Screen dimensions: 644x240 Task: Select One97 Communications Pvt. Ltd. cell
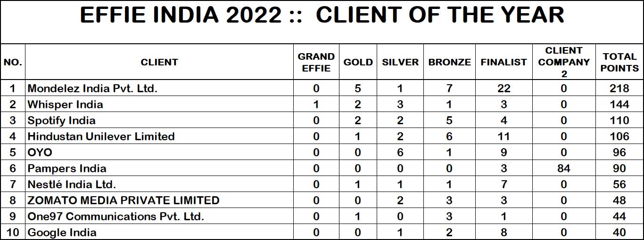pyautogui.click(x=116, y=216)
